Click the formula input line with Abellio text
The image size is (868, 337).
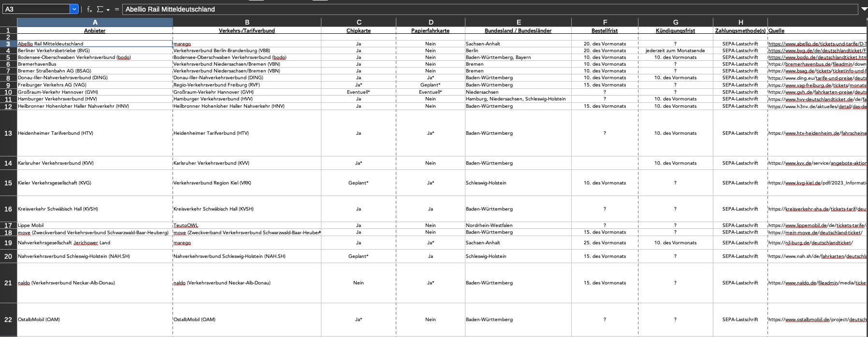point(491,9)
